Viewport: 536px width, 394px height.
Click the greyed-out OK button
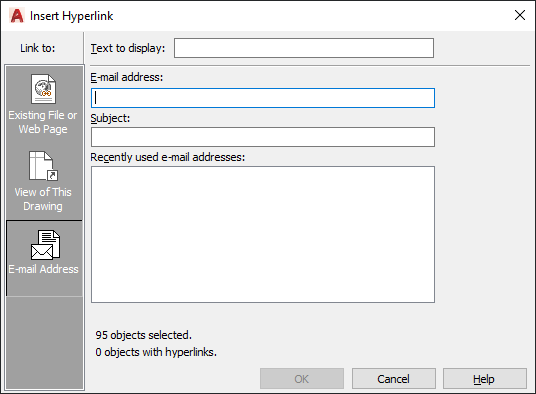pos(302,379)
